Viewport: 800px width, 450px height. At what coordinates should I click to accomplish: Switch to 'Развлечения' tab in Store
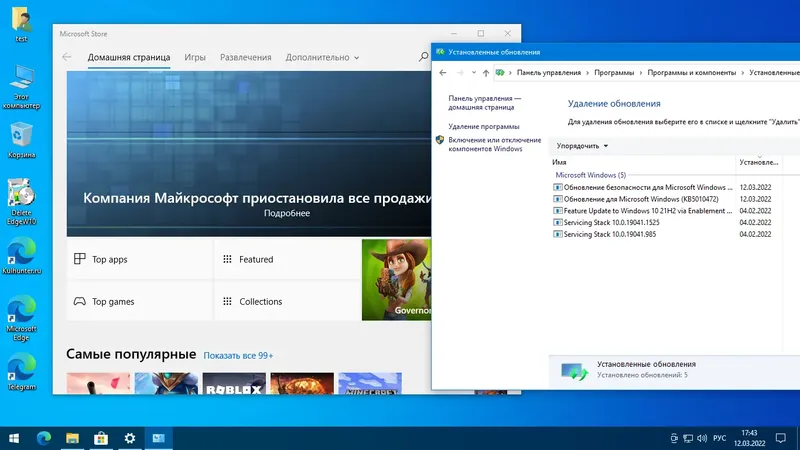click(x=245, y=57)
